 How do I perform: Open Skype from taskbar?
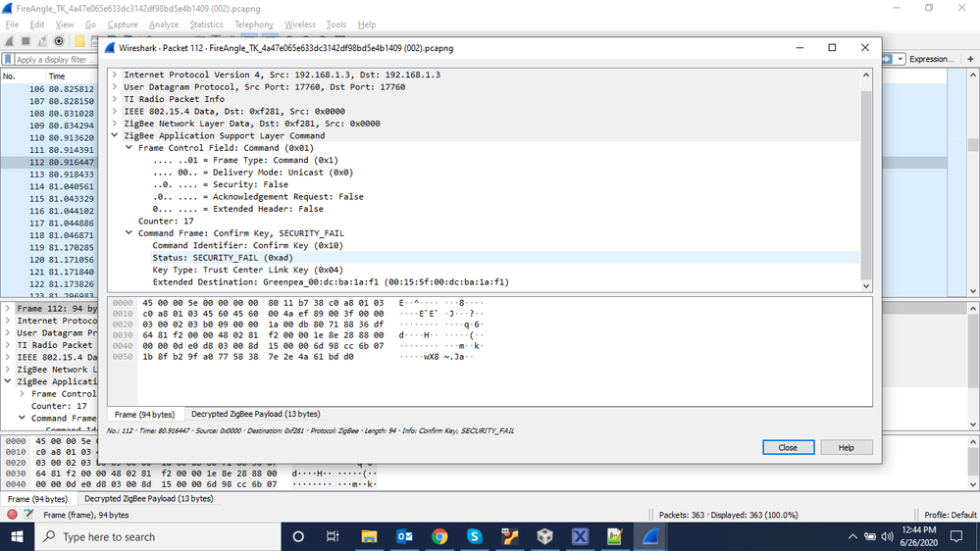tap(475, 536)
